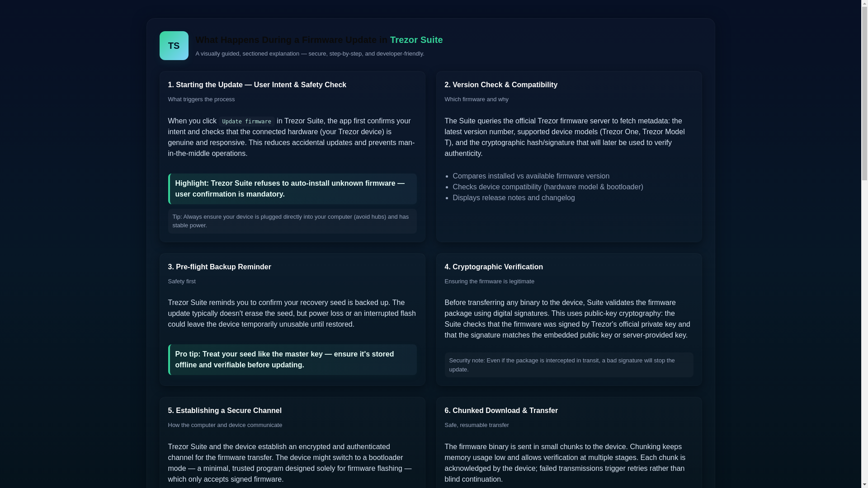Click the highlight box about unknown firmware
Image resolution: width=868 pixels, height=488 pixels.
pos(292,189)
